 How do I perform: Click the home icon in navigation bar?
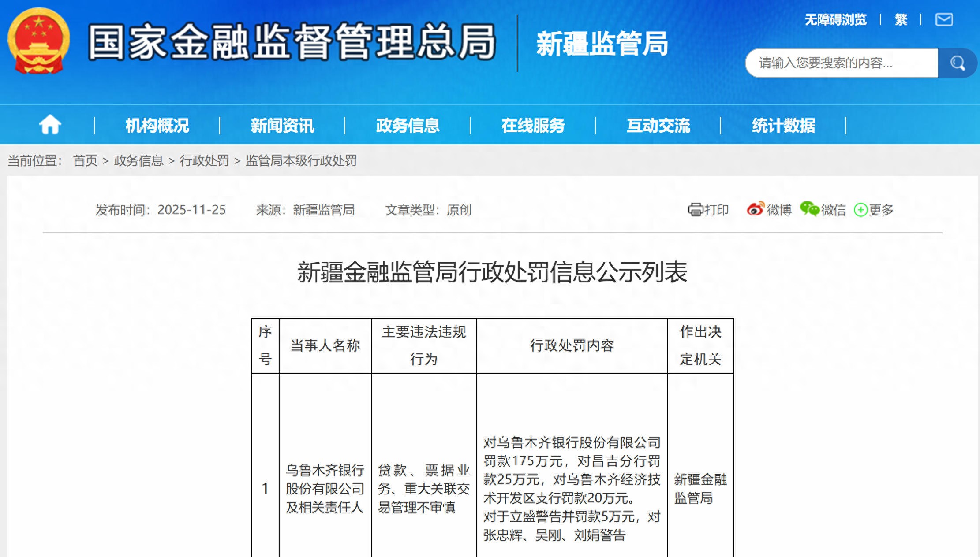[x=50, y=125]
